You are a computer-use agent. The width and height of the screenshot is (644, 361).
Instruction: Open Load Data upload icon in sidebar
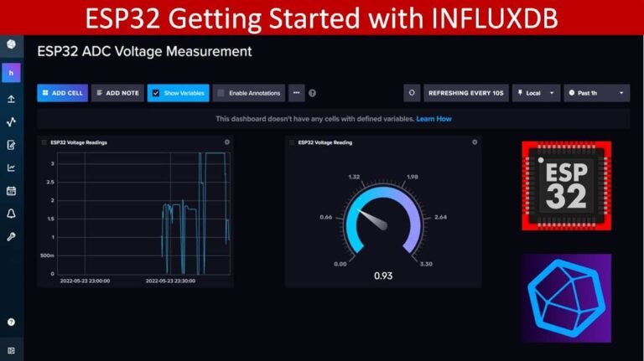tap(11, 99)
